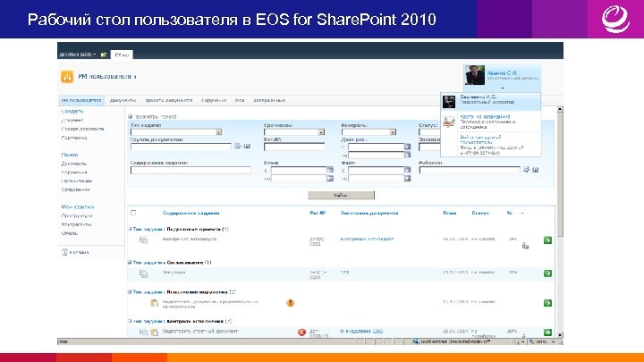Screen dimensions: 644x362
Task: Click green arrow in Контроль исполнения task row
Action: tap(547, 332)
